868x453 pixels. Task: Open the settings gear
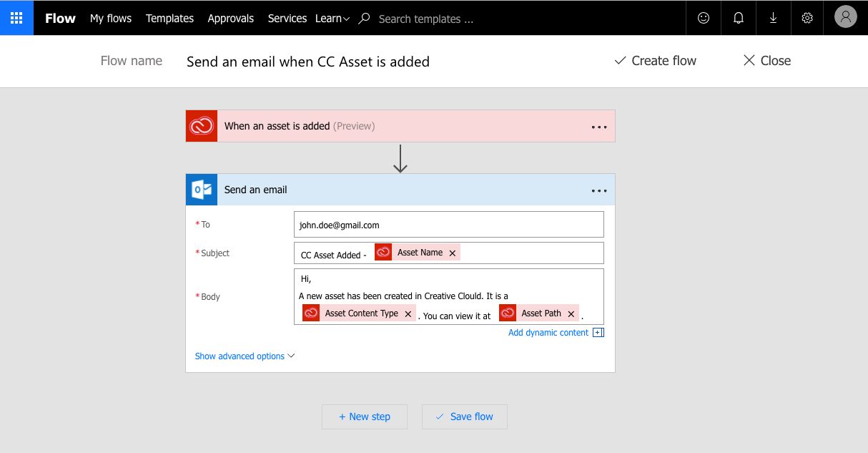click(x=807, y=18)
